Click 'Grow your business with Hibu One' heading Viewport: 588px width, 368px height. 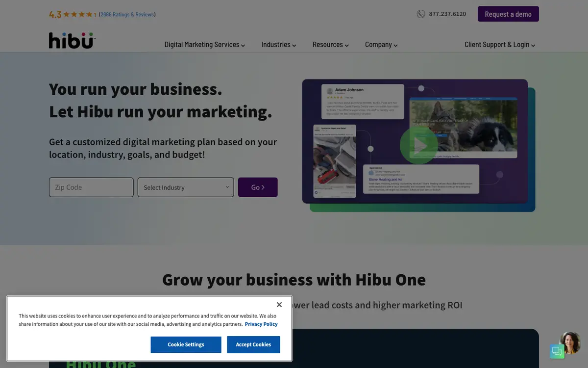[294, 280]
